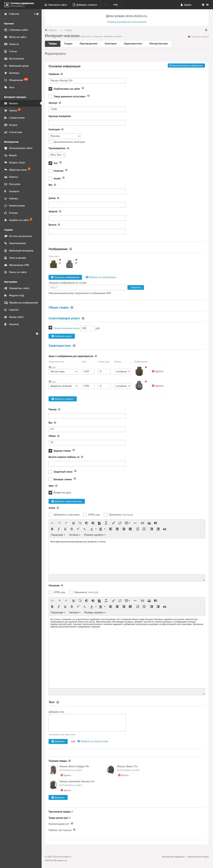Click align center icon in Описание editor
This screenshot has height=868, width=213.
pyautogui.click(x=117, y=607)
